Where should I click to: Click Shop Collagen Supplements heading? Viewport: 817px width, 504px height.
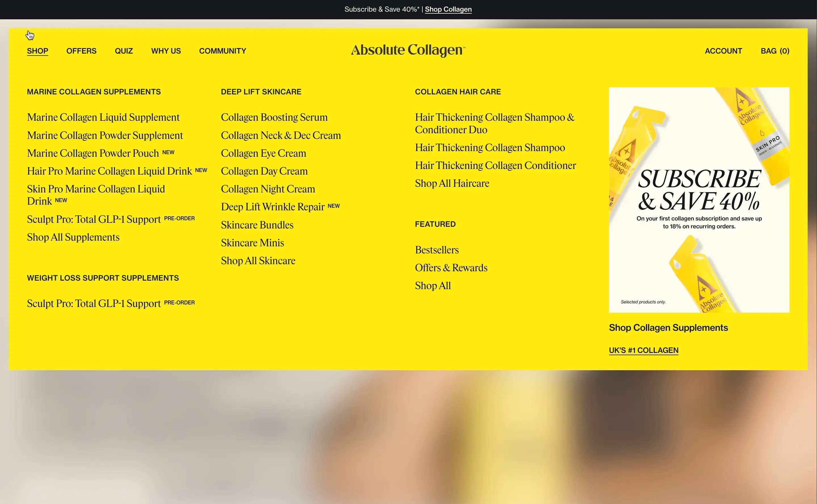[x=668, y=328]
